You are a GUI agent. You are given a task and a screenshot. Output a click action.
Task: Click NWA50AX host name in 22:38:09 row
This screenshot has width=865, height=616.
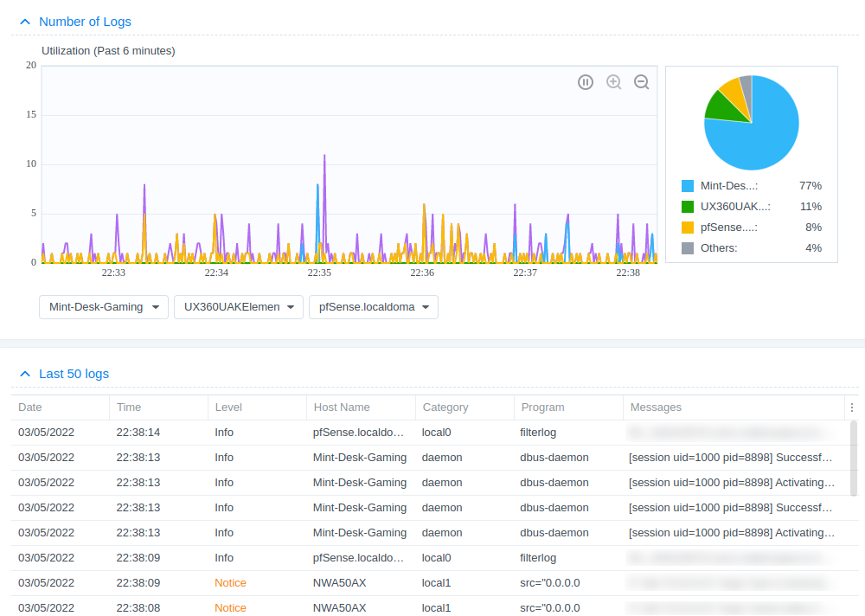pos(340,583)
